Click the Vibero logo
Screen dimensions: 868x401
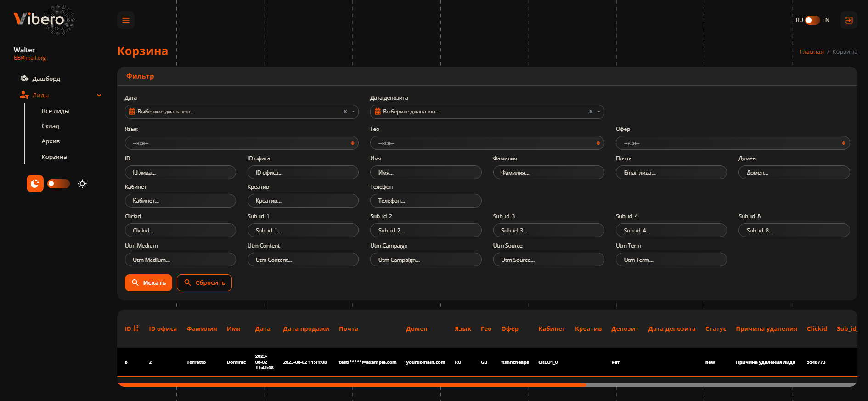[x=44, y=20]
